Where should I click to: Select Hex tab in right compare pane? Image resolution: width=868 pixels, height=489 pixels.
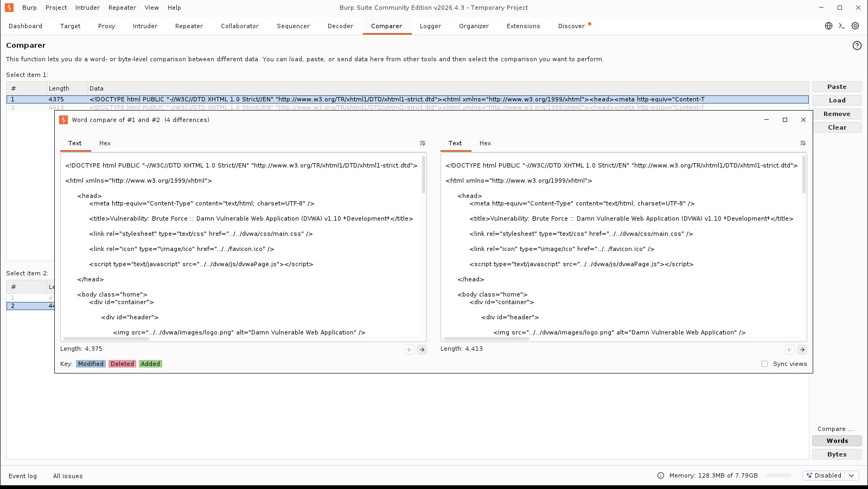click(486, 143)
